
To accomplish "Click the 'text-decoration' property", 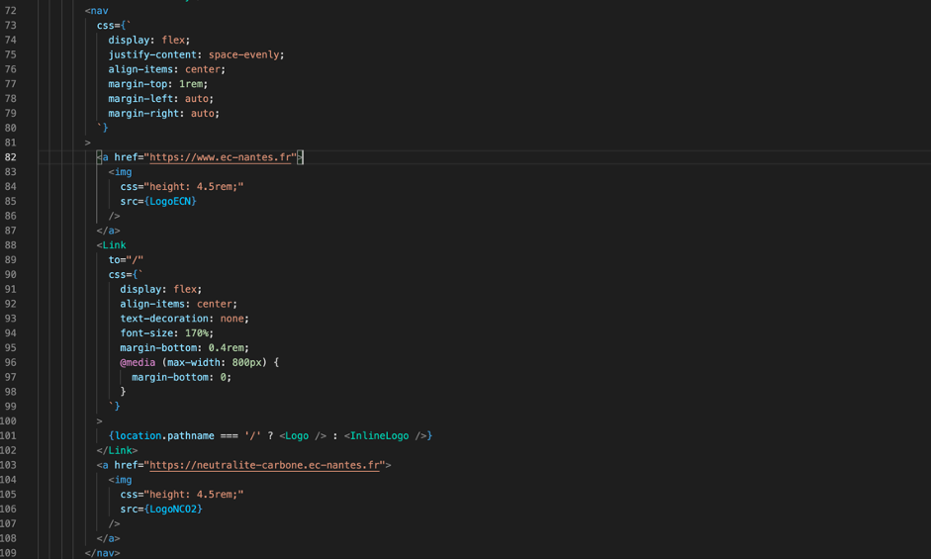I will (164, 319).
